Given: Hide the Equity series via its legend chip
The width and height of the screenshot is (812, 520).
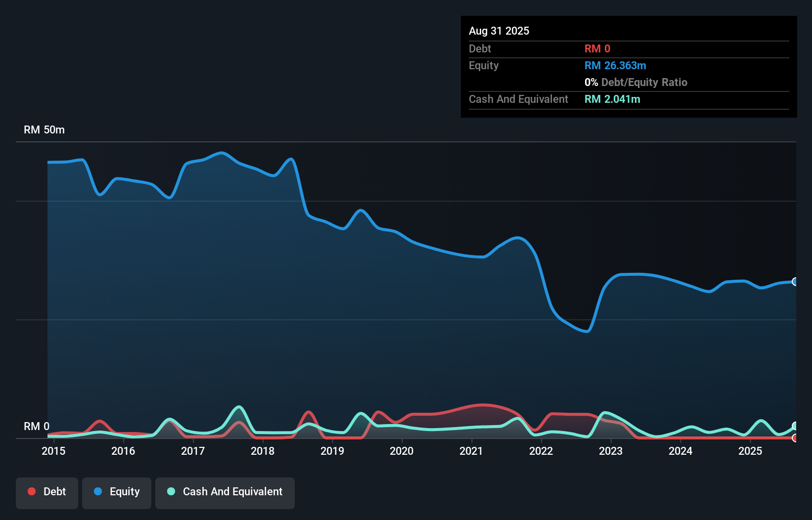Looking at the screenshot, I should point(116,492).
